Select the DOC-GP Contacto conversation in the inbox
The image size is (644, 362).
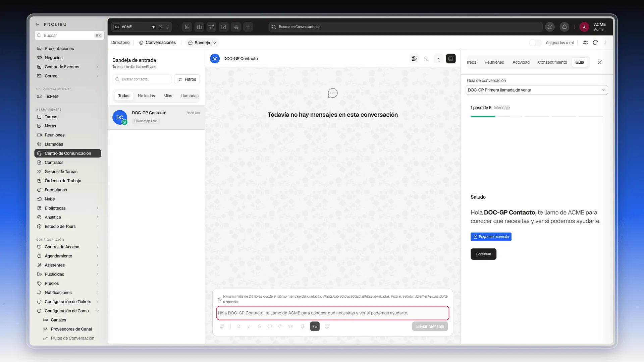click(x=156, y=117)
